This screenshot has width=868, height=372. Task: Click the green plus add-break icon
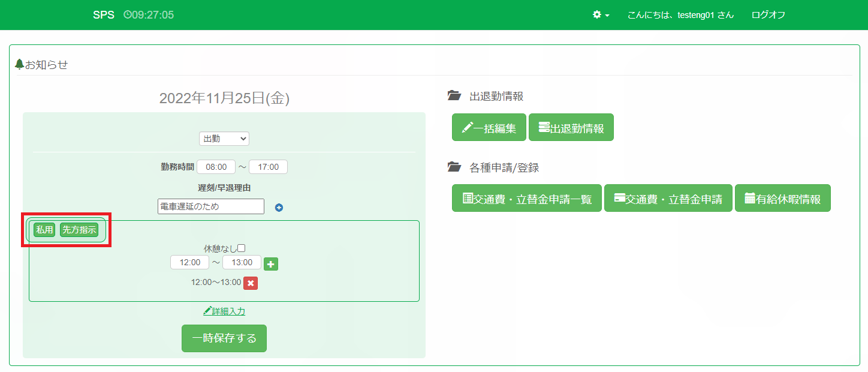point(271,264)
